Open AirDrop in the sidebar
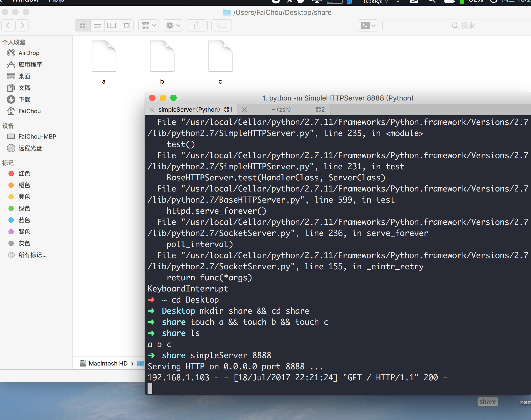This screenshot has height=420, width=531. point(29,53)
